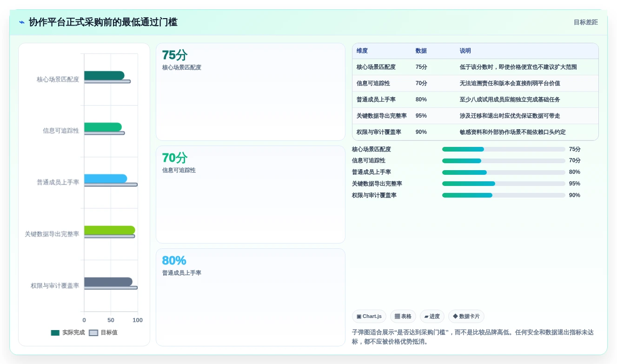This screenshot has height=364, width=617.
Task: Click chart axis label 权限与审计覆盖率
Action: tap(55, 285)
